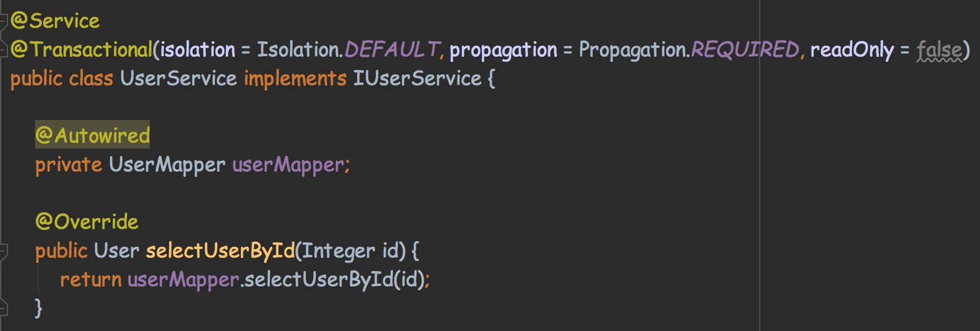
Task: Click the highlighted @Autowired annotation
Action: pos(92,136)
